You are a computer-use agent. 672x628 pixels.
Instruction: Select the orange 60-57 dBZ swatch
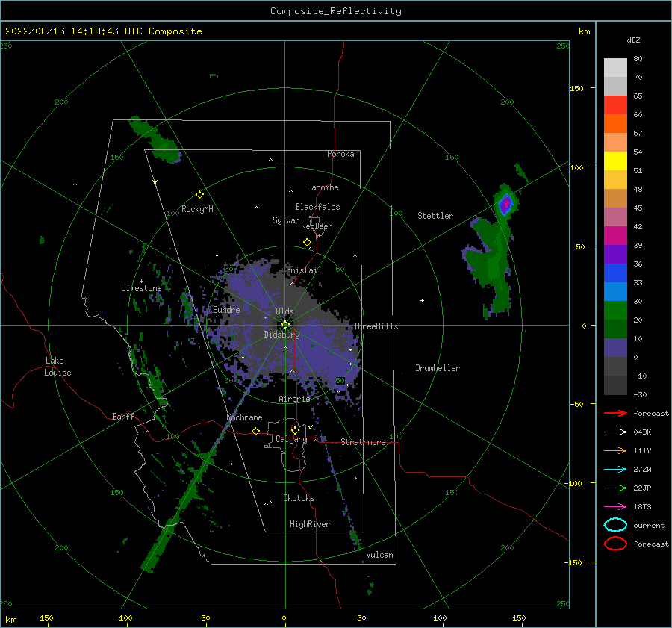[x=615, y=124]
